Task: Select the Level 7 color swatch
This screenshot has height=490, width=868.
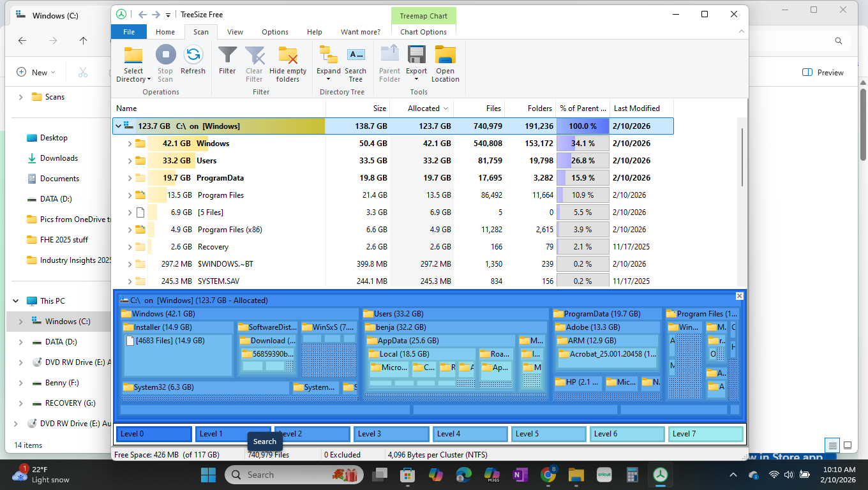Action: [x=706, y=434]
